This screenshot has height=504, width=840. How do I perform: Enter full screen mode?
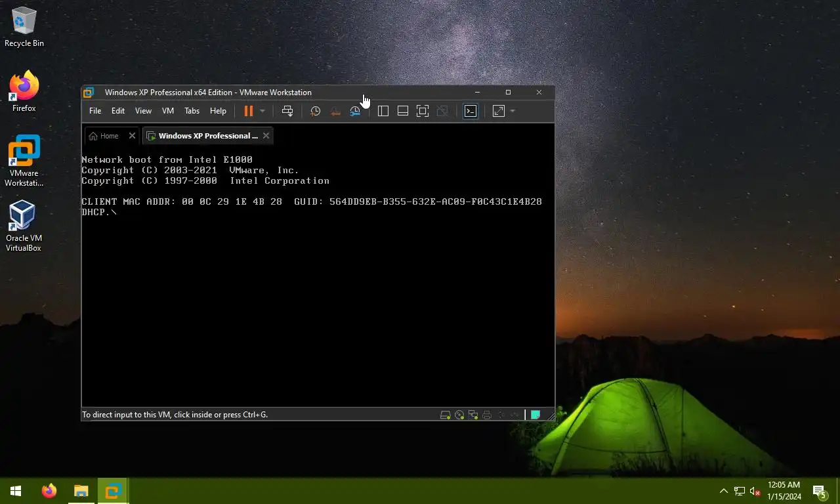point(423,111)
